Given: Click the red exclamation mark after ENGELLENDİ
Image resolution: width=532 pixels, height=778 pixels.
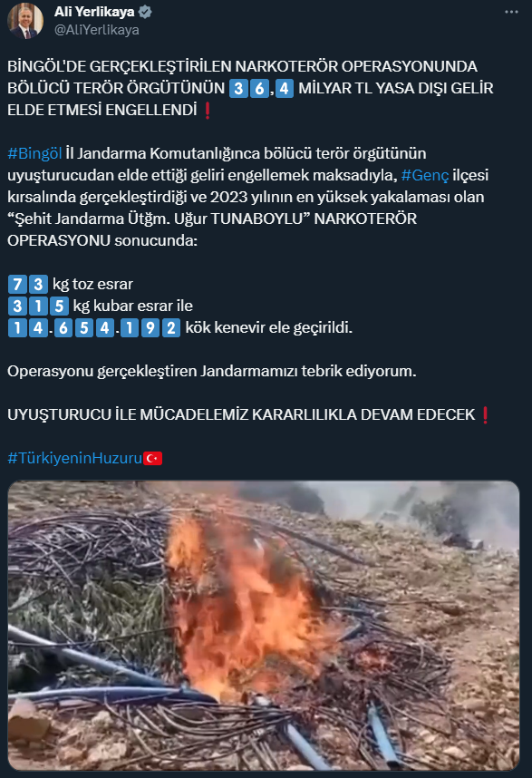Looking at the screenshot, I should [x=208, y=110].
